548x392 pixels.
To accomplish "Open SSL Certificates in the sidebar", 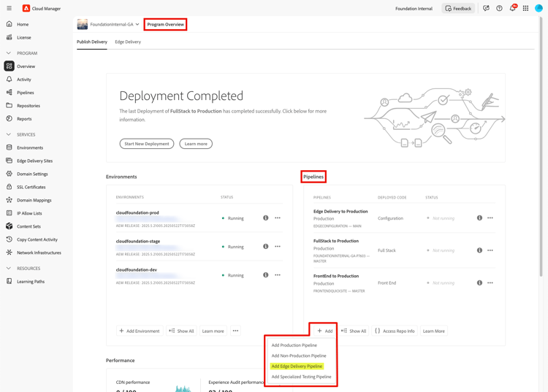I will [x=31, y=187].
